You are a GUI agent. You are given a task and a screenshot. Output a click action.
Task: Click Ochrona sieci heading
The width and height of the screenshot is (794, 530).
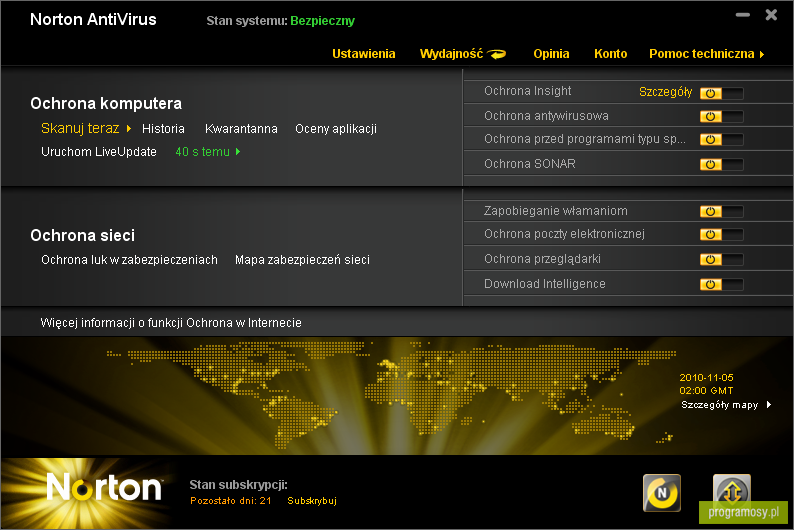tap(83, 235)
